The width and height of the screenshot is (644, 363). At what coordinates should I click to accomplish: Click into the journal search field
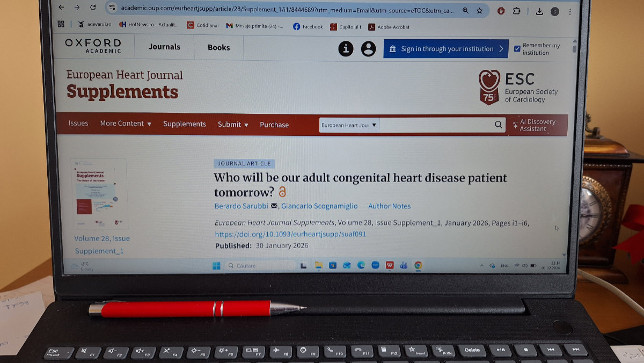pos(436,125)
